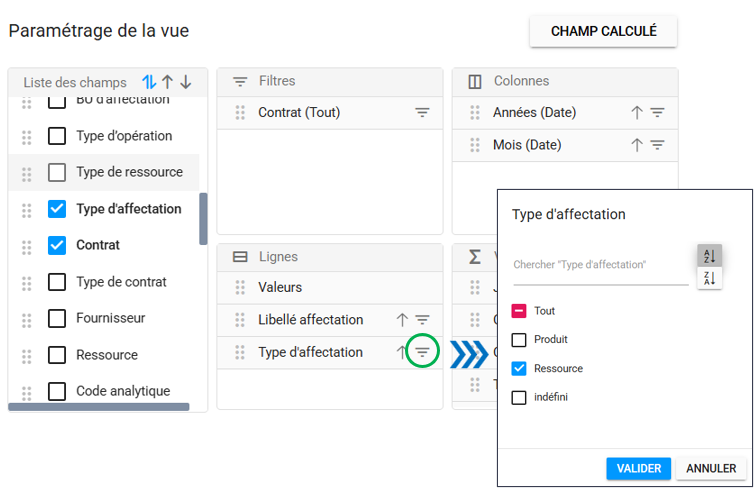Click the VALIDER button

(x=638, y=468)
